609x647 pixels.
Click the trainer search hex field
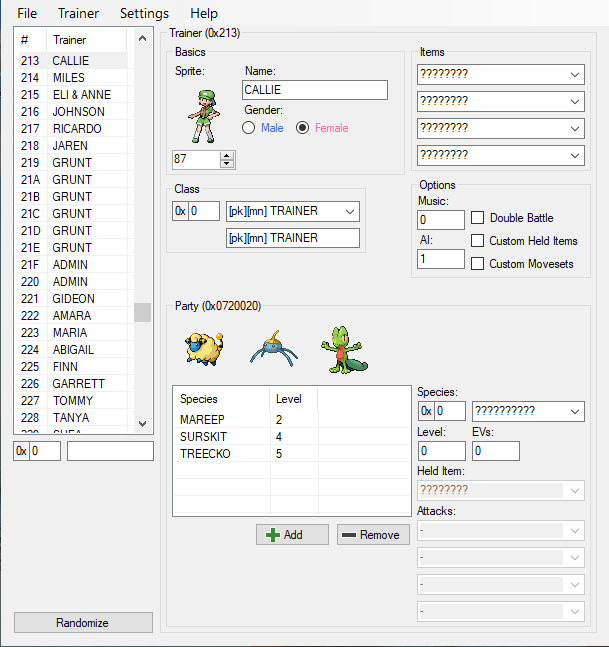point(45,451)
